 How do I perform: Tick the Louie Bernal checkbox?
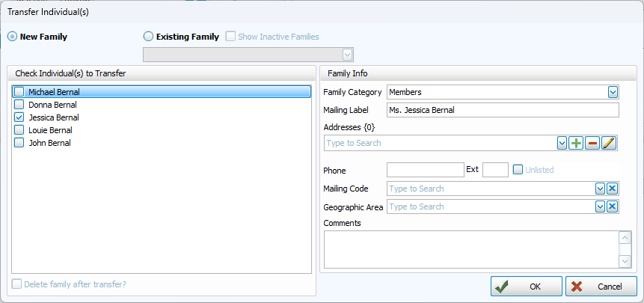tap(19, 130)
